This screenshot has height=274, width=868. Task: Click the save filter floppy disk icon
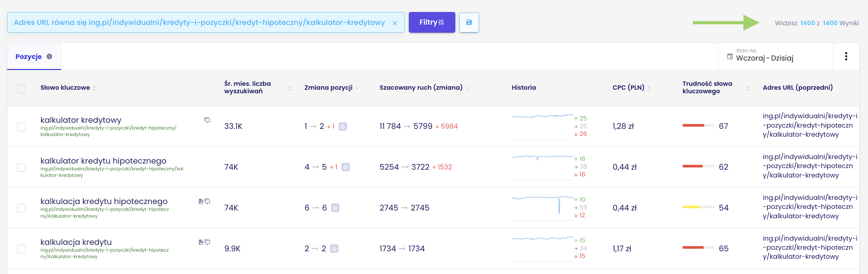coord(469,23)
